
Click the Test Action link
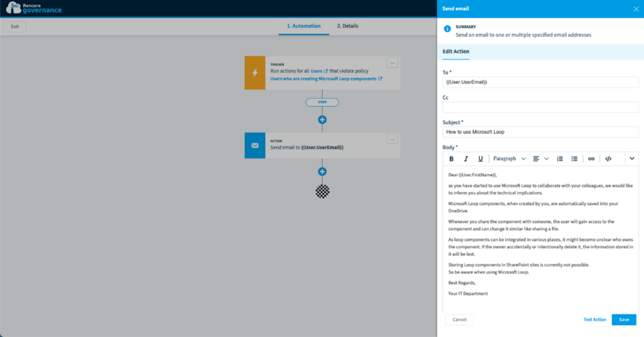pyautogui.click(x=595, y=319)
